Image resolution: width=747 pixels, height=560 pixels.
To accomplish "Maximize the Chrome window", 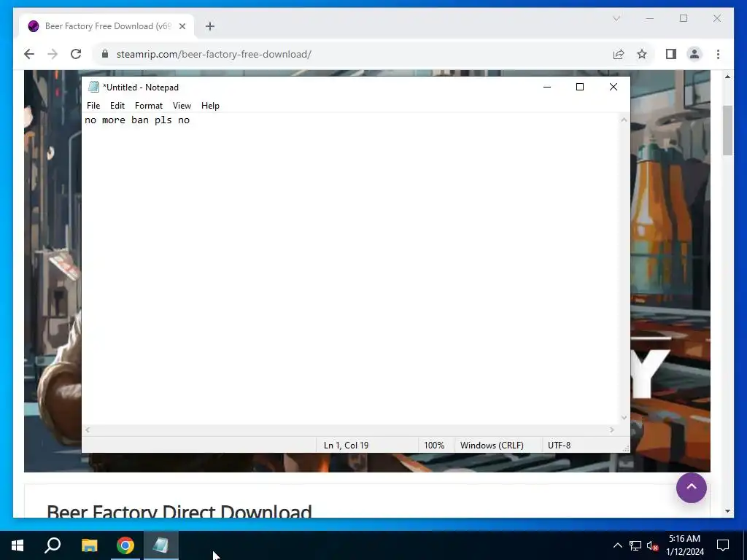I will 684,18.
